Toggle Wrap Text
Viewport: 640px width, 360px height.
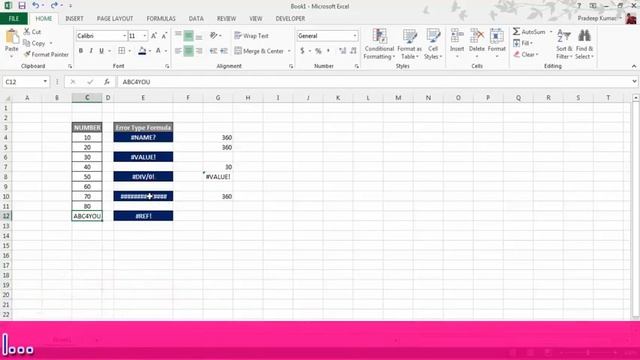[251, 36]
